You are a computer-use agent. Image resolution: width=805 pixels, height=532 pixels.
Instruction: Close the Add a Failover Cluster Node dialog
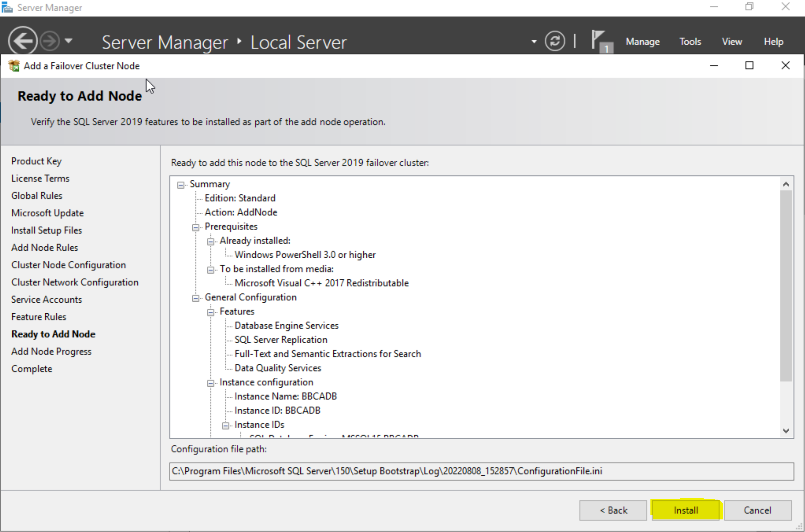tap(785, 65)
